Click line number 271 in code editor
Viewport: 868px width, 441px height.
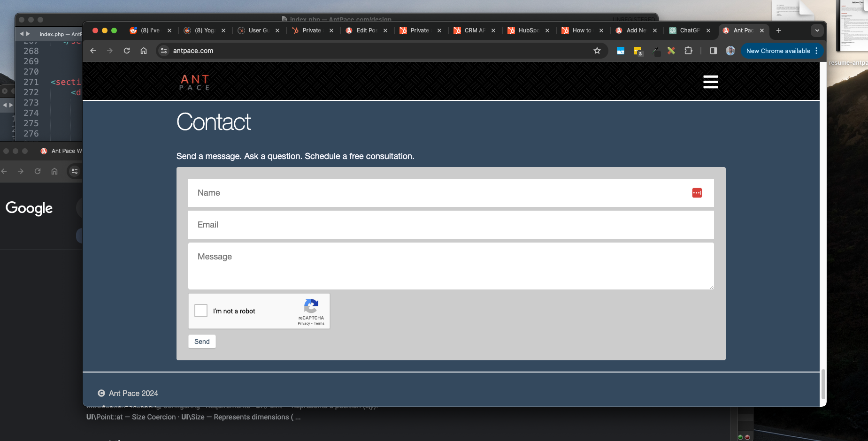31,82
